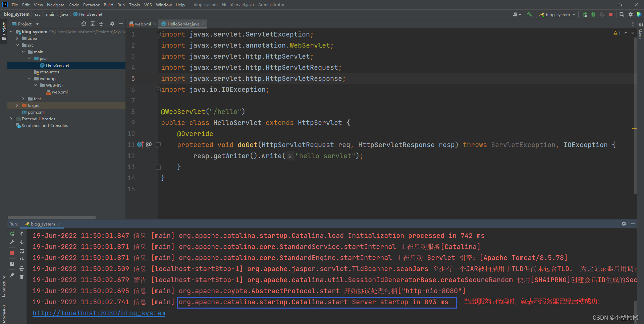
Task: Click the Debug bug icon in toolbar
Action: tap(593, 14)
